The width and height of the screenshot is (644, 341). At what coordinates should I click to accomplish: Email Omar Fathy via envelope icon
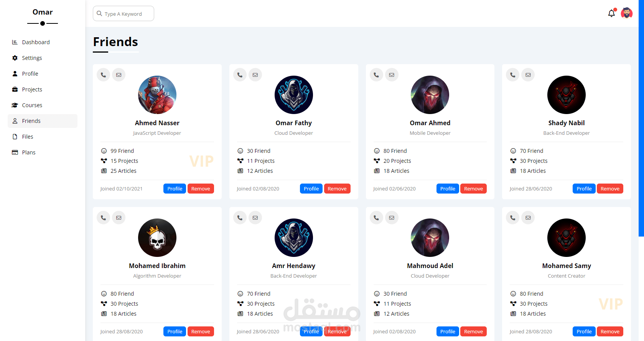point(255,75)
